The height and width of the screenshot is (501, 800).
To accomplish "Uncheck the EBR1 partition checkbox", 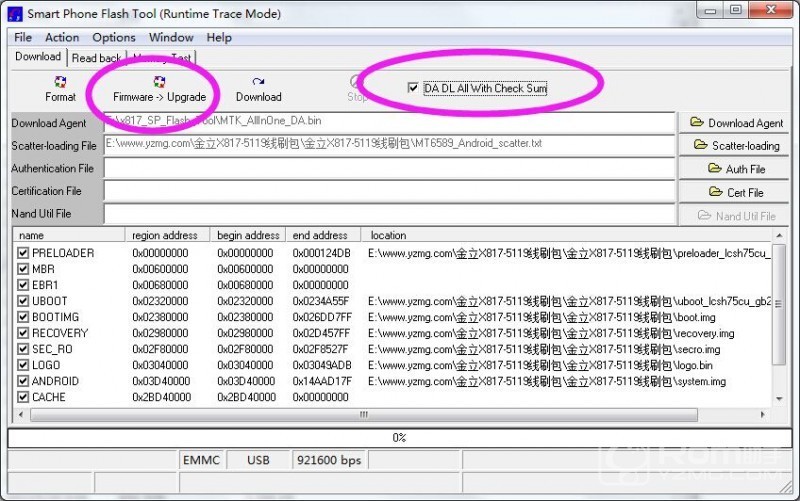I will [x=23, y=285].
